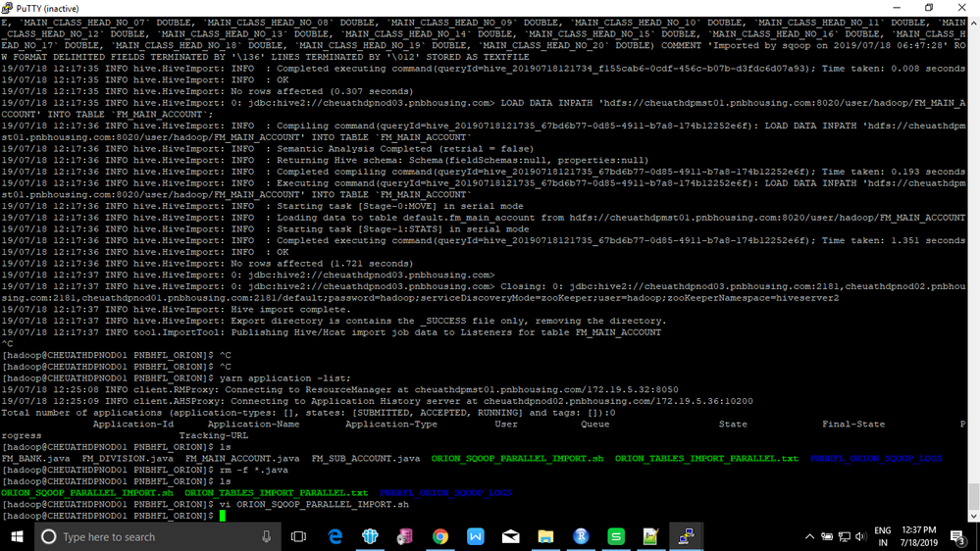Open the Action Center notifications
The height and width of the screenshot is (551, 980).
(958, 536)
